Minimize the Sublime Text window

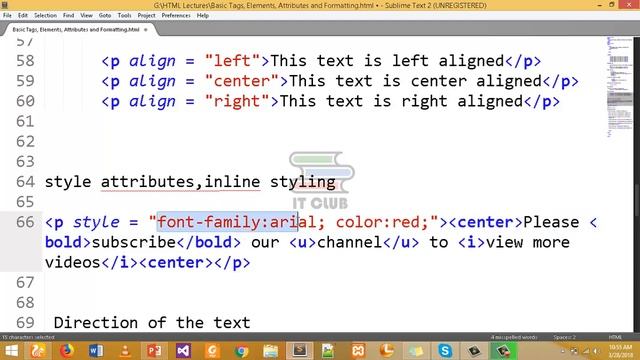tap(599, 5)
